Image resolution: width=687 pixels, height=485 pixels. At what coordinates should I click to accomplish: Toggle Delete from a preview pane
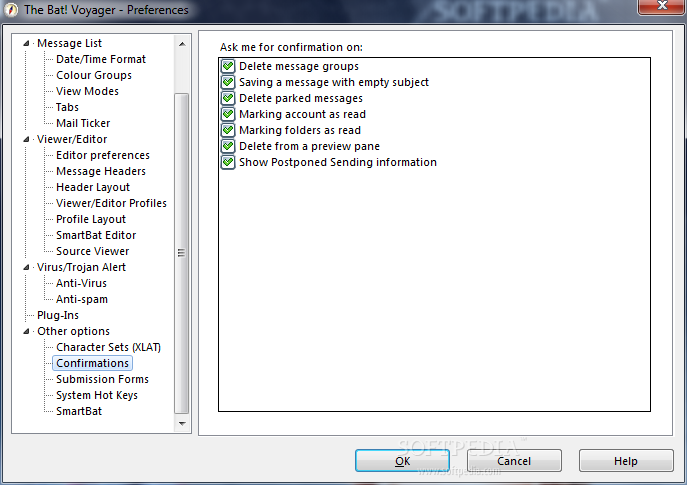tap(228, 146)
